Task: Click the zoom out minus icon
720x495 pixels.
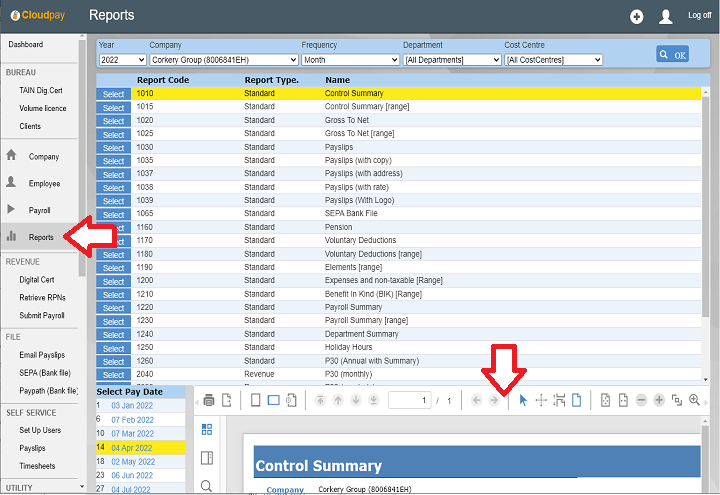Action: [640, 400]
